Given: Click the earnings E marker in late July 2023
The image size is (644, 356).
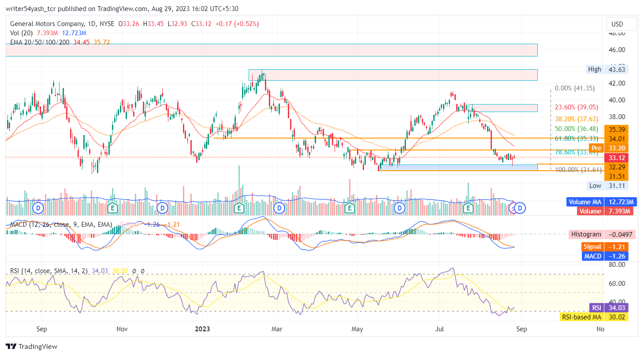Looking at the screenshot, I should (x=468, y=207).
